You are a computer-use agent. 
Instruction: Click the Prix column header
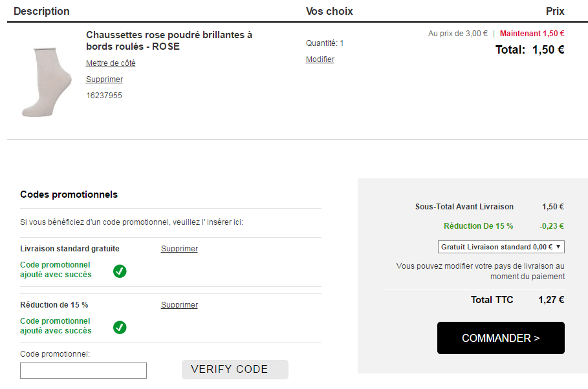coord(555,11)
